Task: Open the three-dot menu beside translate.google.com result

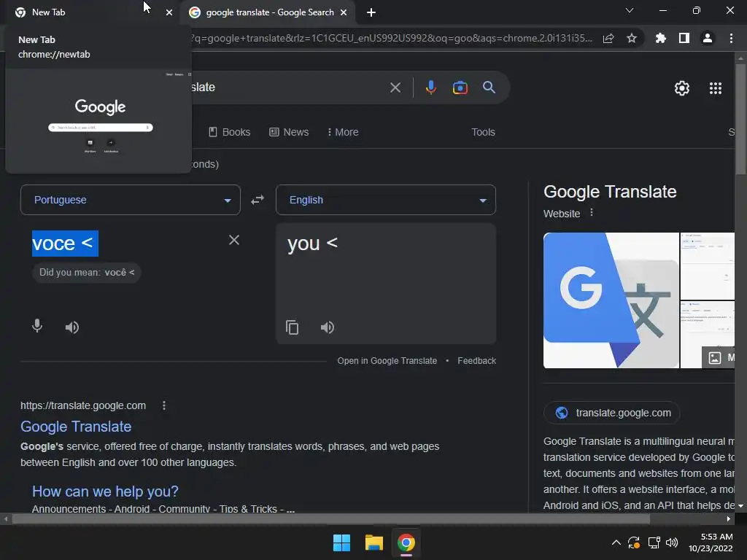Action: coord(164,405)
